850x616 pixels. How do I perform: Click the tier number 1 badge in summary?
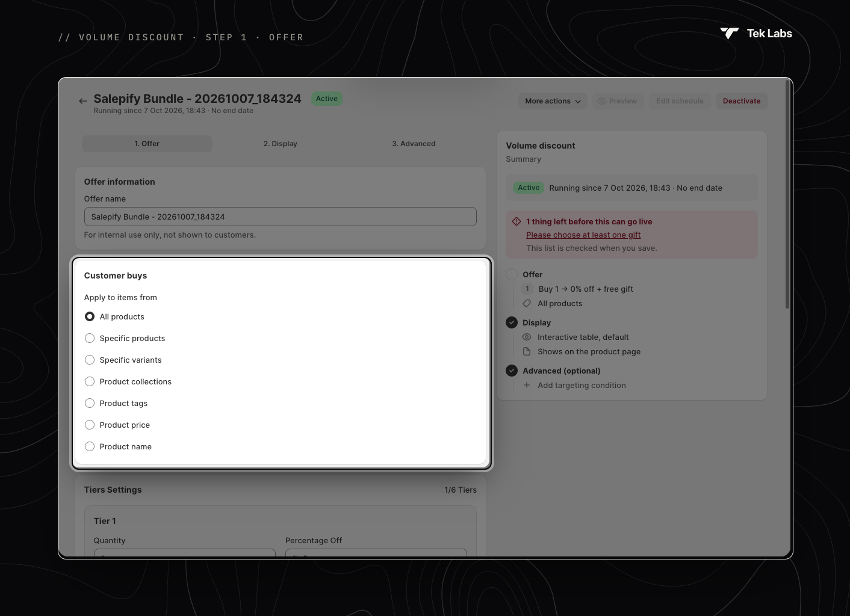click(x=527, y=289)
